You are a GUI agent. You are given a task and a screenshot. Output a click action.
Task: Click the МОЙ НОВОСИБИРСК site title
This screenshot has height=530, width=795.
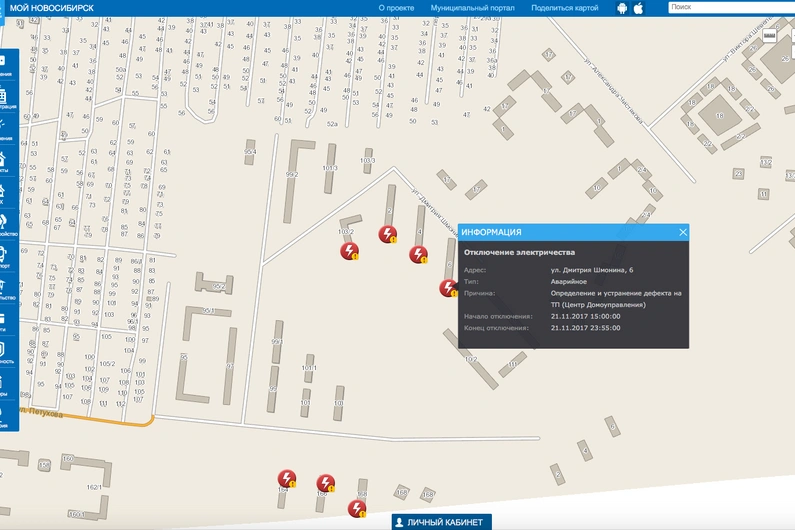point(51,8)
